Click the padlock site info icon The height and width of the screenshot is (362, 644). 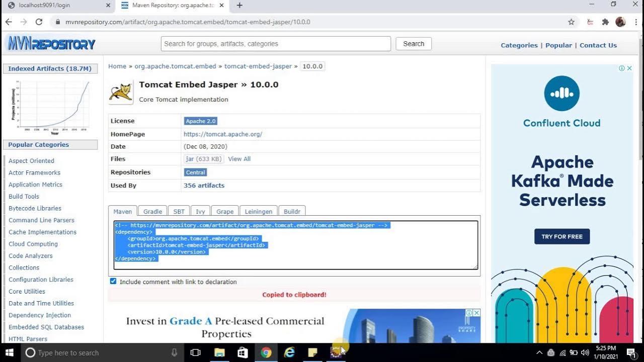point(58,22)
